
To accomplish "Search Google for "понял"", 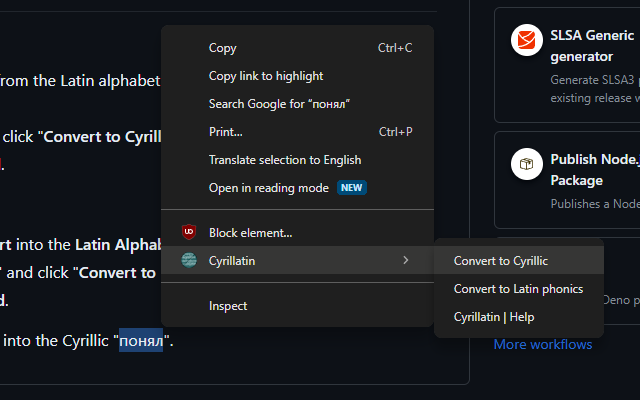I will click(279, 104).
